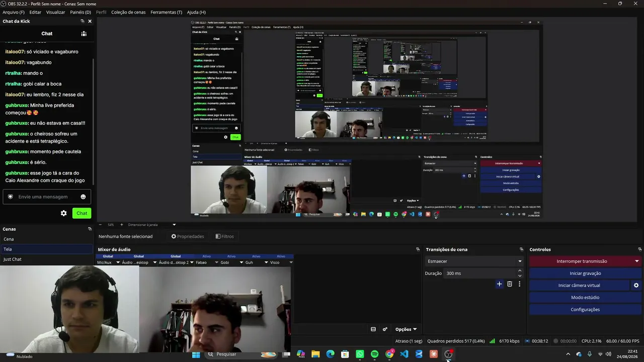644x362 pixels.
Task: Float the Chat da Kick dock
Action: pyautogui.click(x=83, y=21)
